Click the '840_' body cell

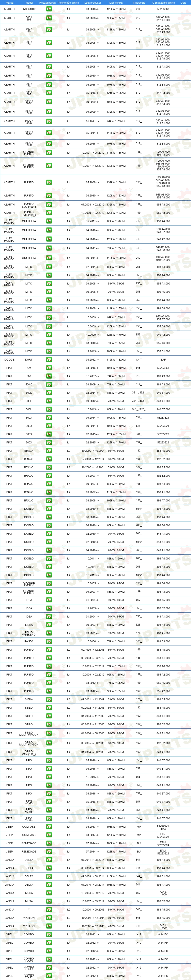[138, 910]
